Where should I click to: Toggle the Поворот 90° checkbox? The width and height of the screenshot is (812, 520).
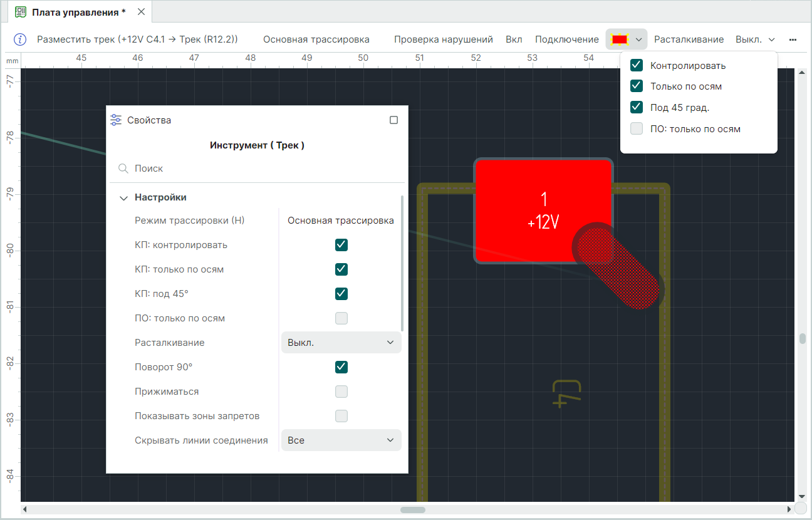point(341,367)
